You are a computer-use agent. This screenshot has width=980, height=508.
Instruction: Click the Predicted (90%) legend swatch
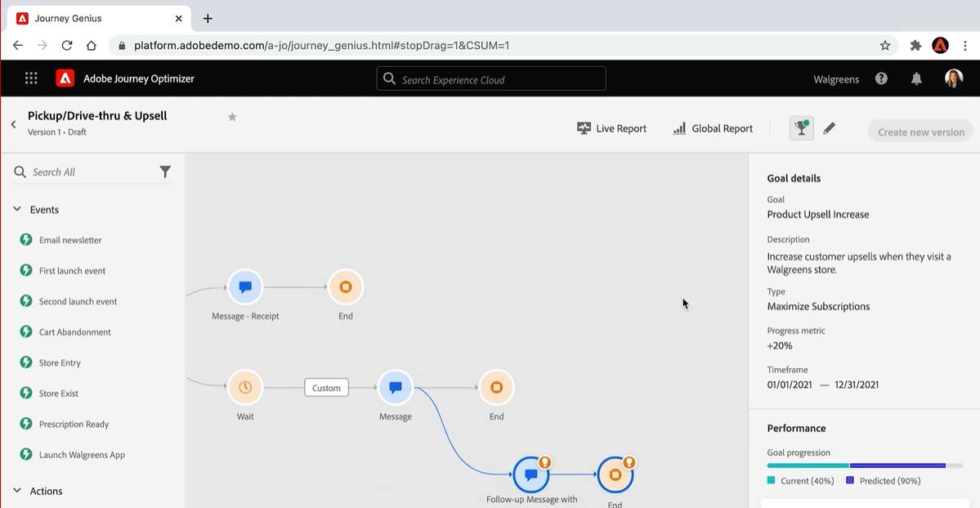point(850,480)
